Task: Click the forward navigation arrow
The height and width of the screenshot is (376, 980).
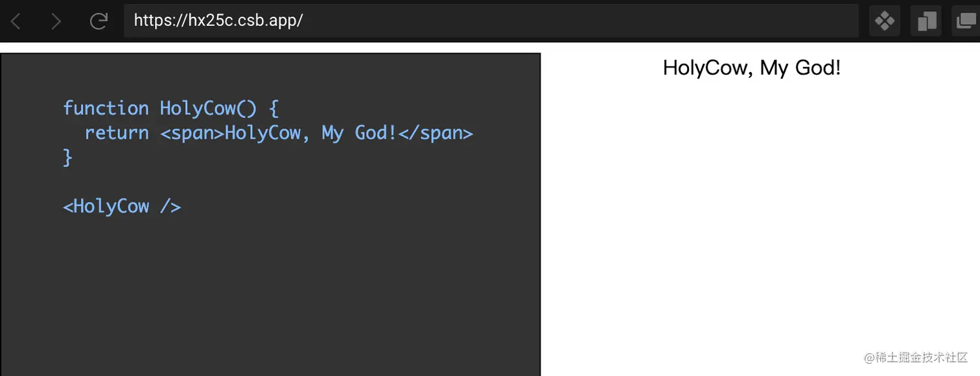Action: (x=56, y=21)
